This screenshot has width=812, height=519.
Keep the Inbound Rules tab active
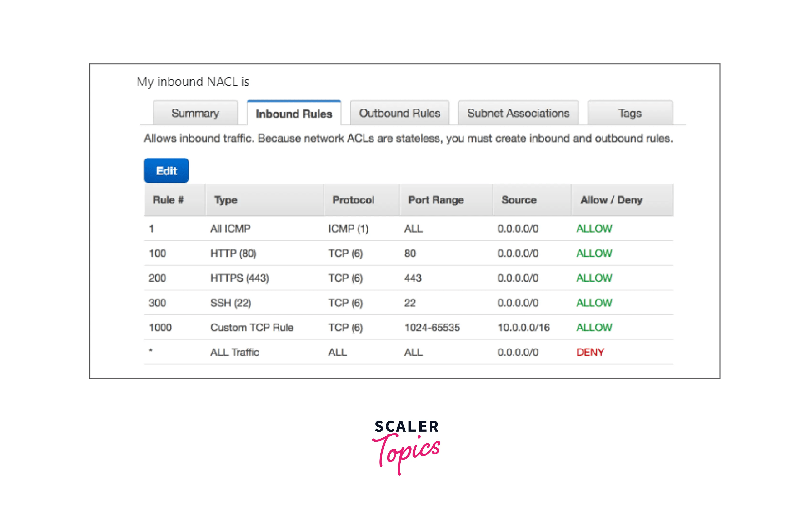coord(294,114)
